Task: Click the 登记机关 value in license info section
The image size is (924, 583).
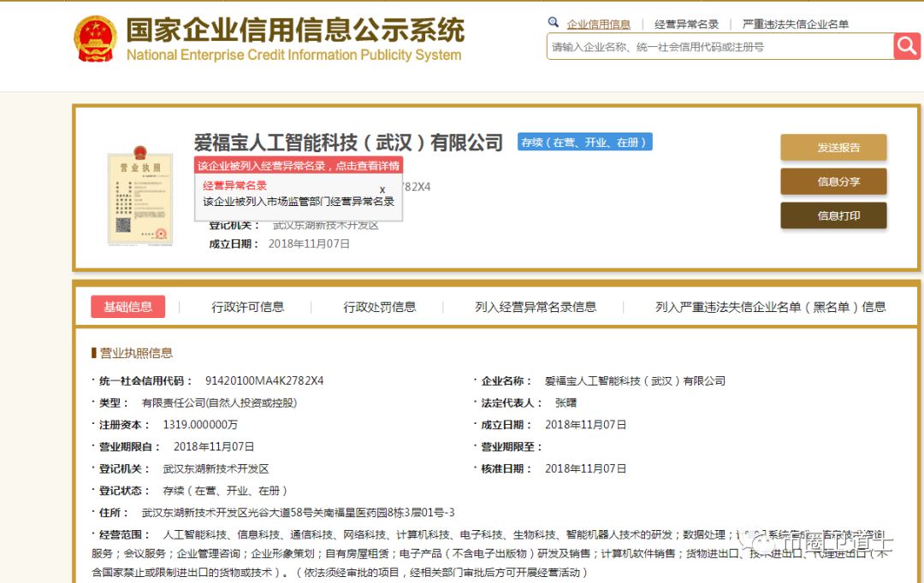Action: pyautogui.click(x=216, y=468)
